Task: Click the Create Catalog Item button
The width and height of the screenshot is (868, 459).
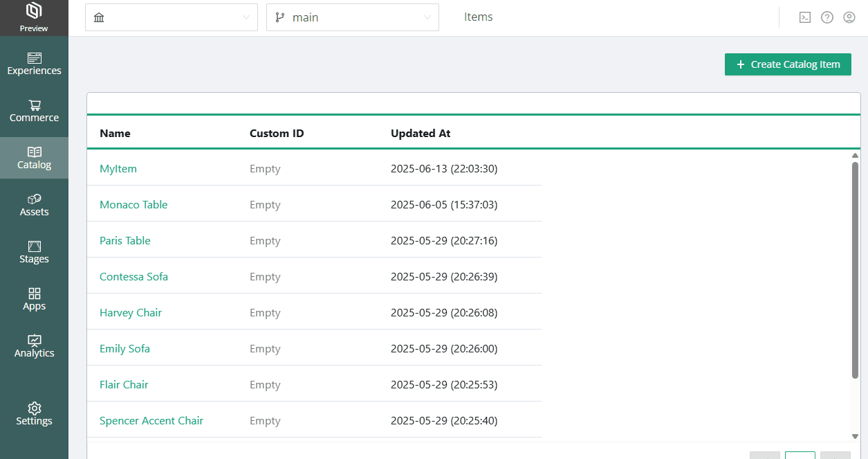Action: click(788, 64)
